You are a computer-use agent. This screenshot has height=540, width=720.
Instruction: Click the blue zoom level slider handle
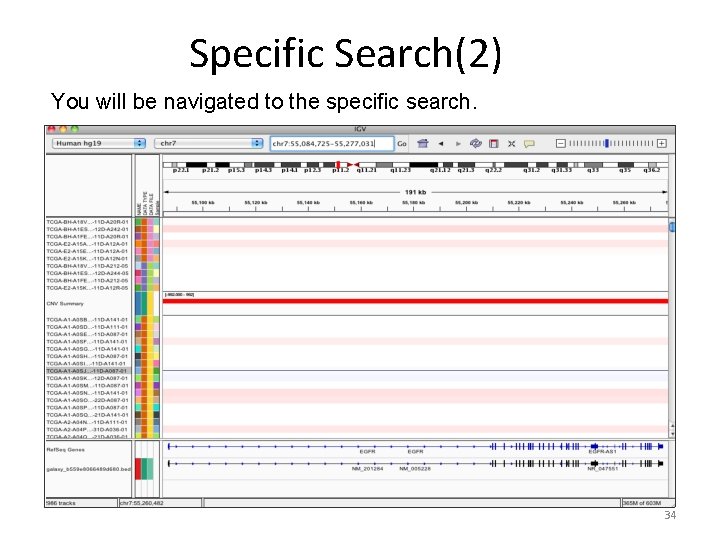tap(607, 144)
